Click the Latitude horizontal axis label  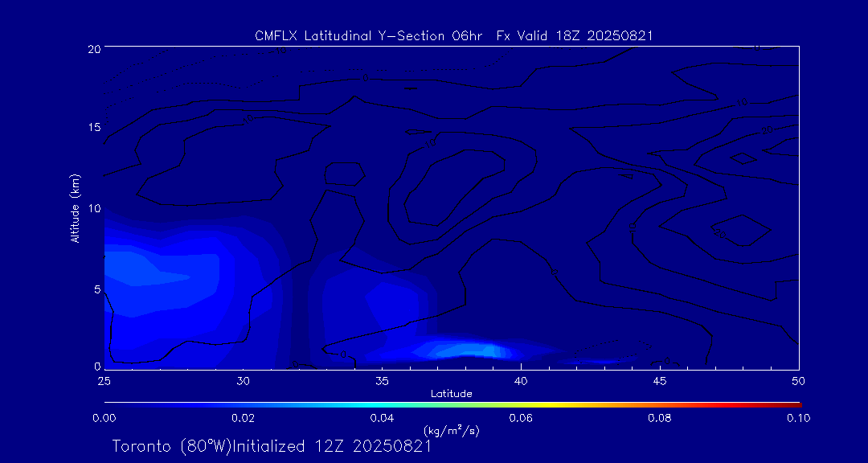click(x=452, y=393)
